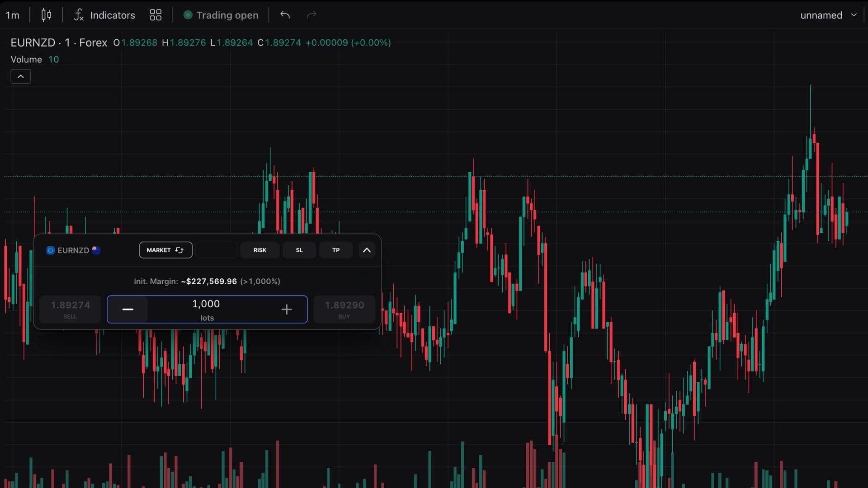Click the open price O1.89268 value

(135, 42)
